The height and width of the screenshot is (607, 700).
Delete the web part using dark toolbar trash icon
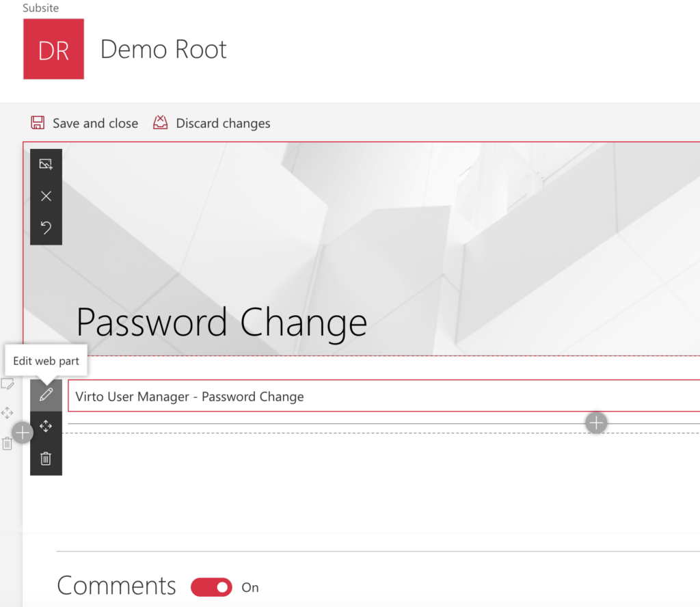click(46, 459)
